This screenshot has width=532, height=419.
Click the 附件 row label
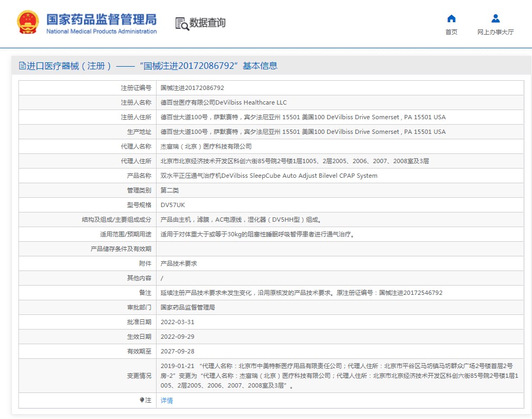(145, 263)
